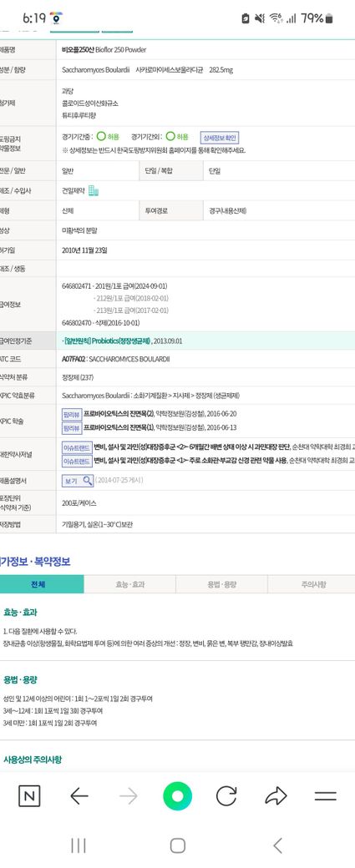
Task: Click the 212원/1포 급여(2018-02-01) line
Action: (132, 299)
